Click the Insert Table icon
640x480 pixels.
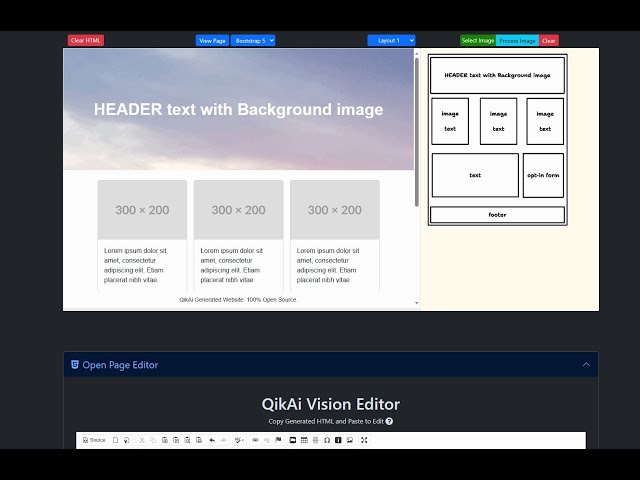304,440
